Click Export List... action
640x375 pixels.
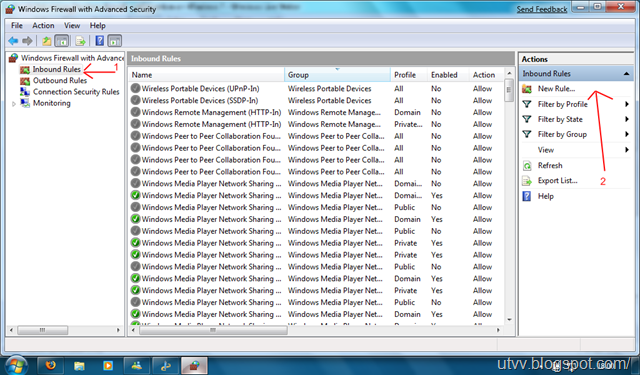(x=558, y=180)
